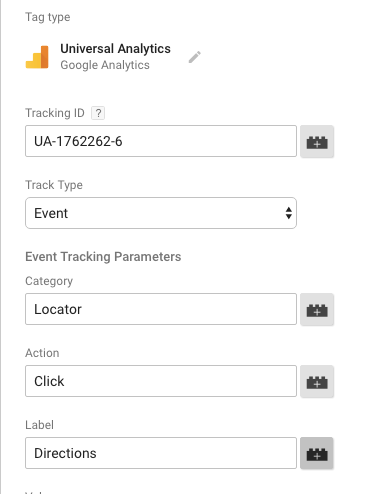The image size is (392, 494).
Task: Insert a variable into the Tracking ID field
Action: click(317, 141)
